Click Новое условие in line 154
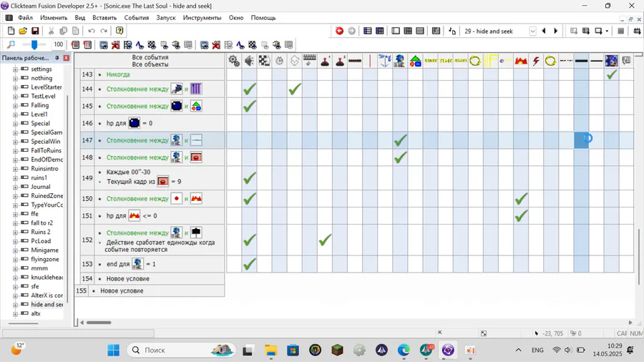This screenshot has height=362, width=644. [128, 279]
